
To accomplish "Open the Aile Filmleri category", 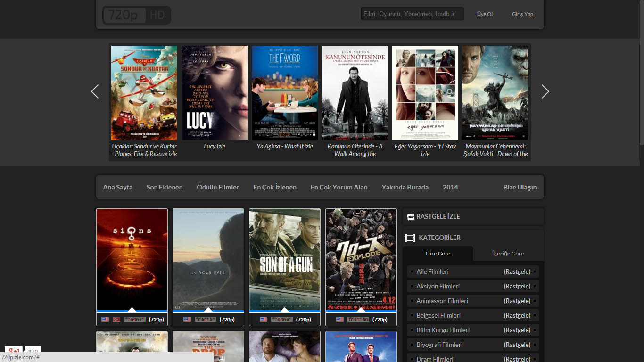I will click(432, 271).
